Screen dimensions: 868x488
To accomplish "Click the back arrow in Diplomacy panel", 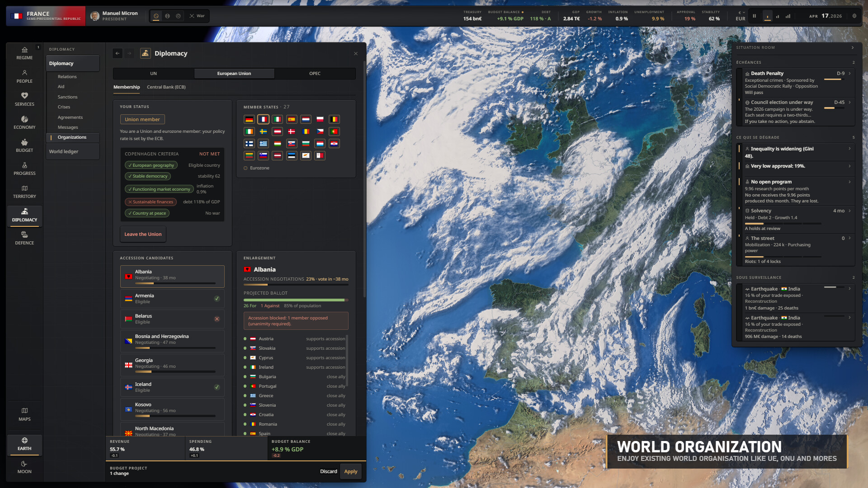I will pyautogui.click(x=118, y=53).
